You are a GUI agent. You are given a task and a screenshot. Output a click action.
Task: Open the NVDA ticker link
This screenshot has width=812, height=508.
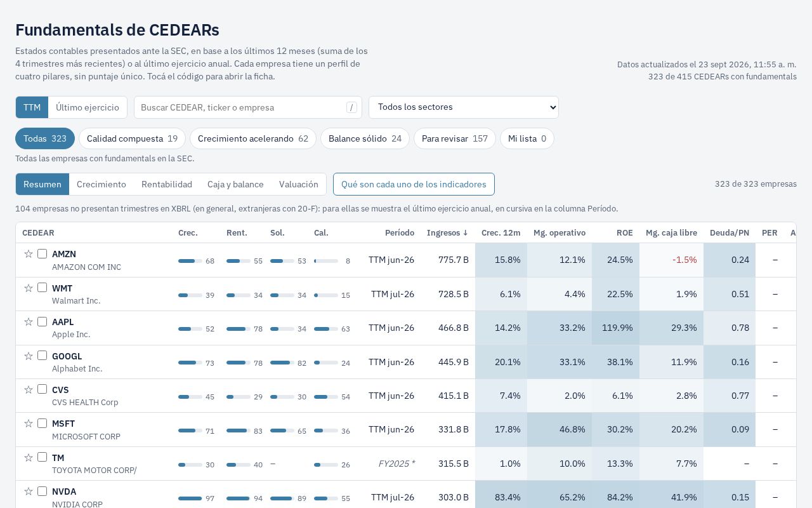[x=64, y=491]
